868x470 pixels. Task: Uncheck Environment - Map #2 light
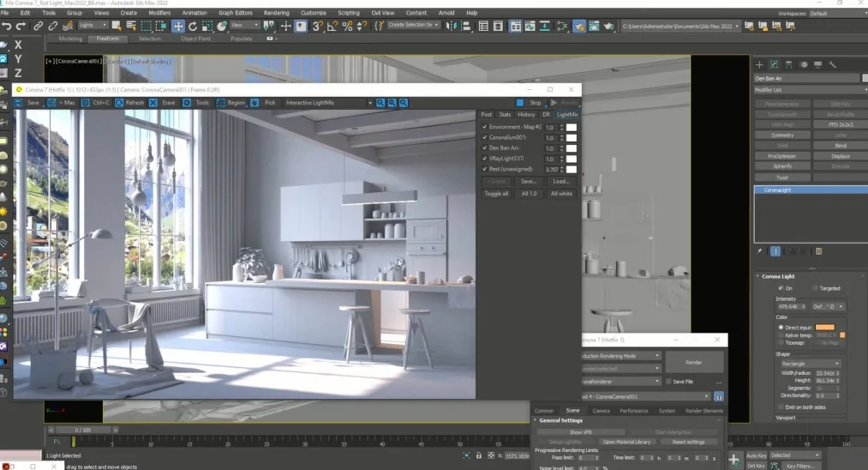point(484,127)
